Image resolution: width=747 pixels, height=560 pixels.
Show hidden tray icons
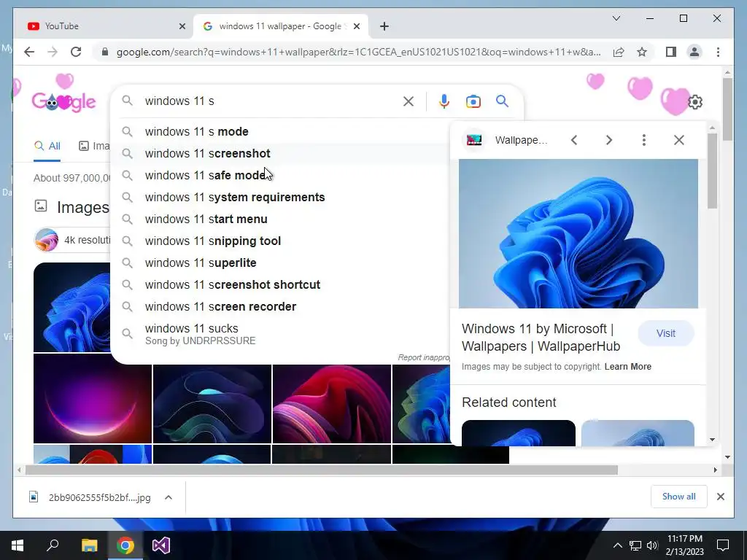tap(617, 545)
